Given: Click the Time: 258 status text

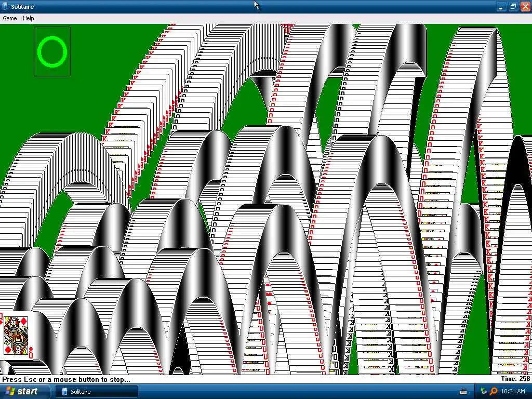Looking at the screenshot, I should pos(515,379).
